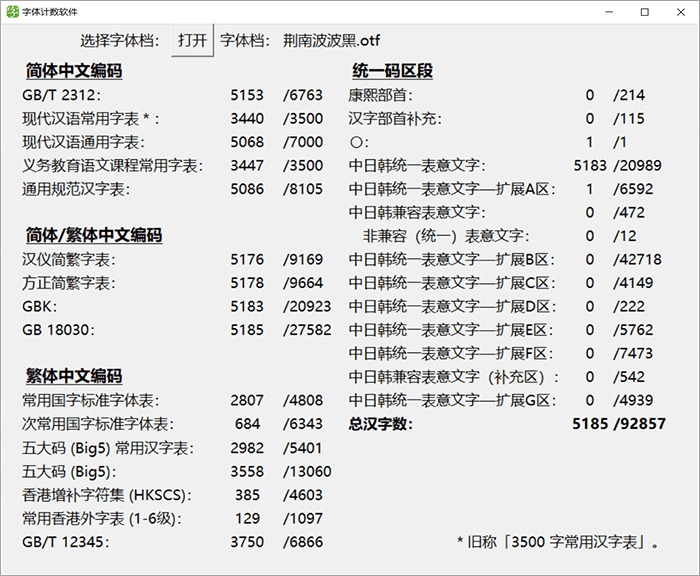Click the /8105 total for 通用规范汉字表
The image size is (700, 576).
[x=303, y=189]
